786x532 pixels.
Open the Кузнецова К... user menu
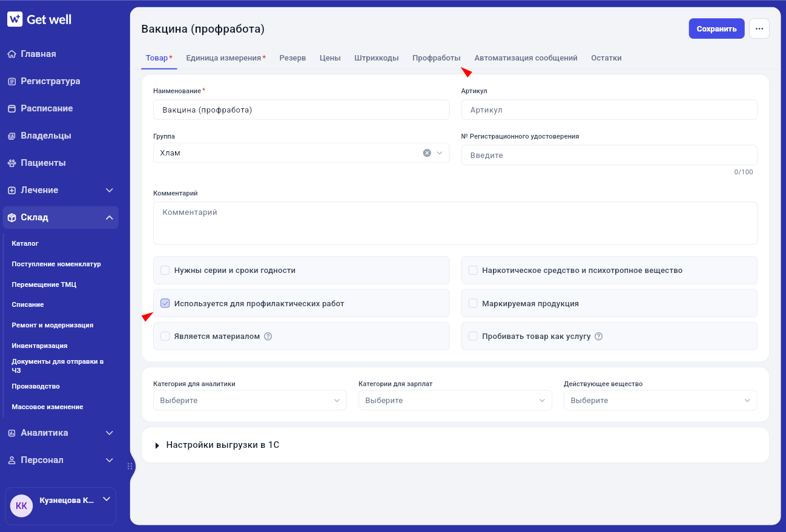tap(61, 506)
